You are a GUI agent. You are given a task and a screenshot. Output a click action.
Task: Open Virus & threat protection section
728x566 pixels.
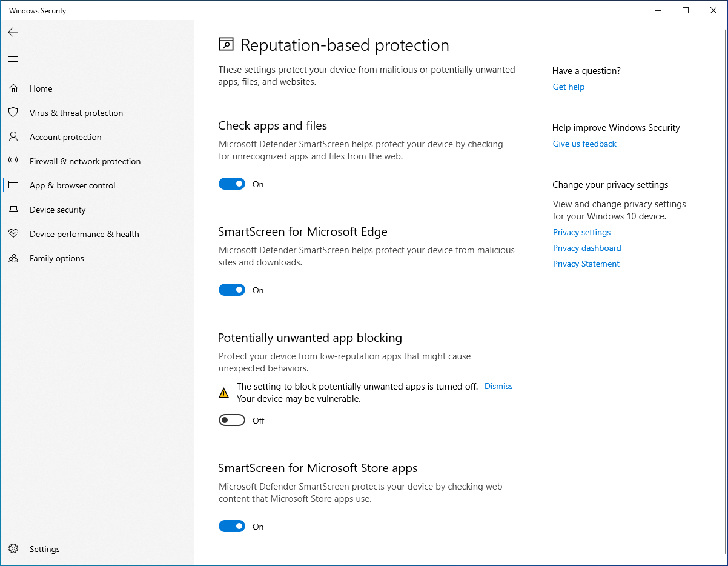coord(98,113)
